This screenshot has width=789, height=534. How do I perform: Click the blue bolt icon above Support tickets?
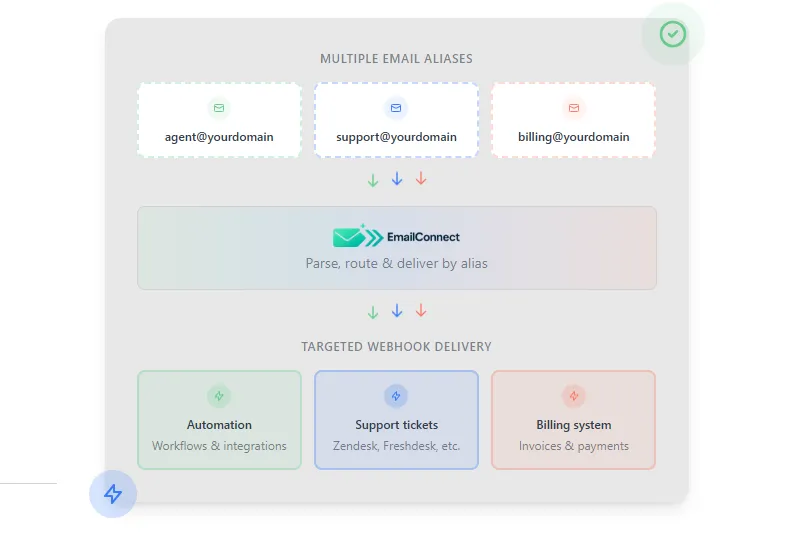coord(396,396)
